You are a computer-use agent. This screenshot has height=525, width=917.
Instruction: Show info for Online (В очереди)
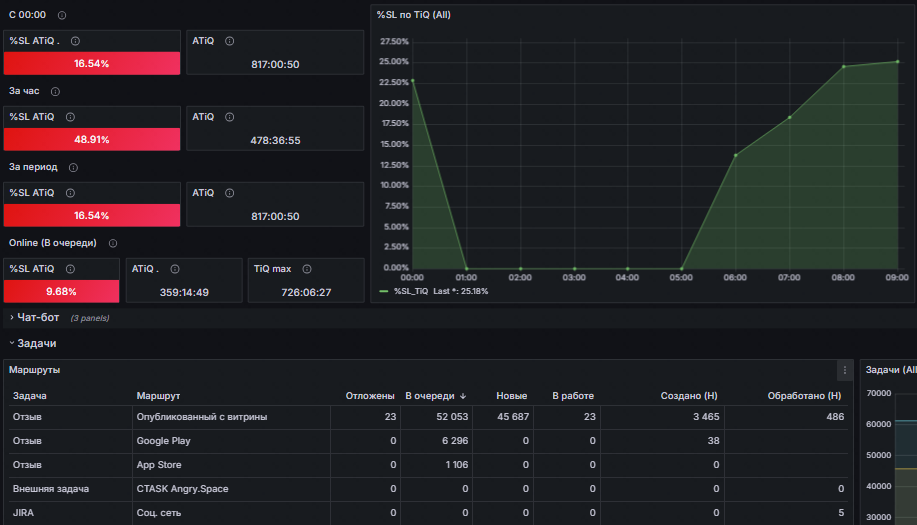coord(113,243)
